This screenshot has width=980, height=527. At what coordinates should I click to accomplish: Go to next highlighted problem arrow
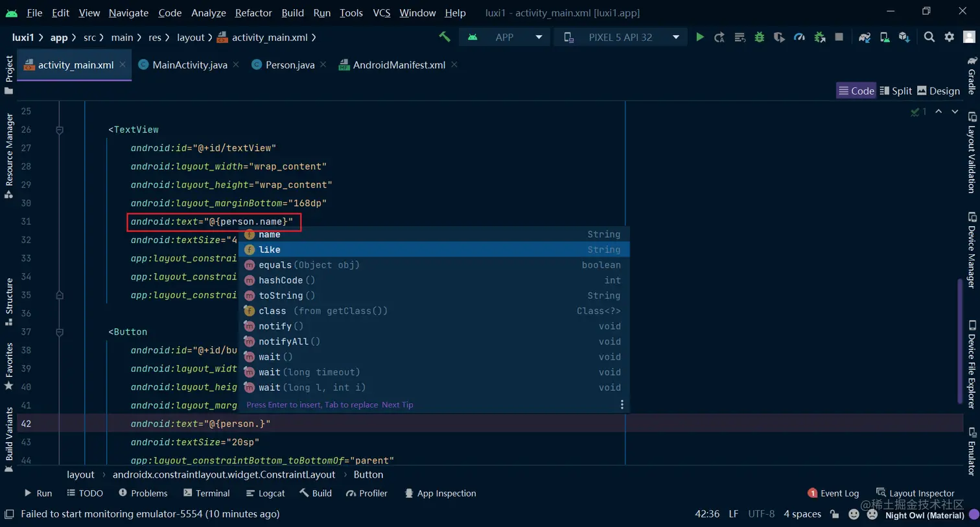click(x=955, y=111)
